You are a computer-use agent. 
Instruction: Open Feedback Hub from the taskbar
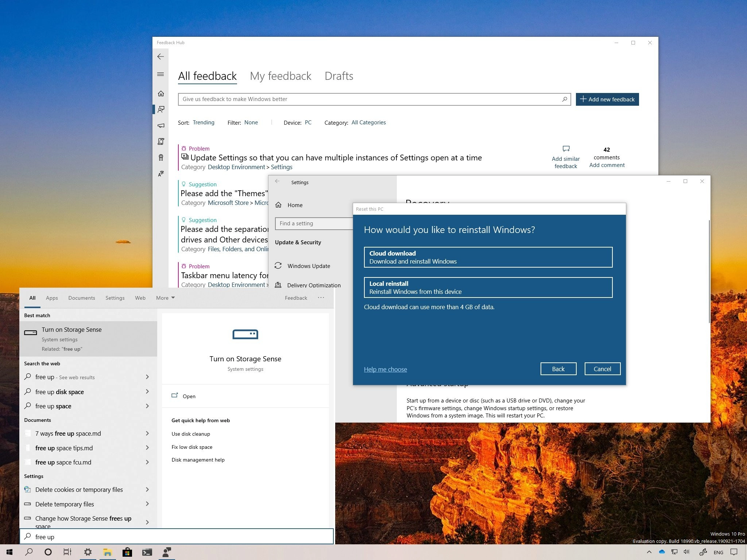click(x=167, y=552)
